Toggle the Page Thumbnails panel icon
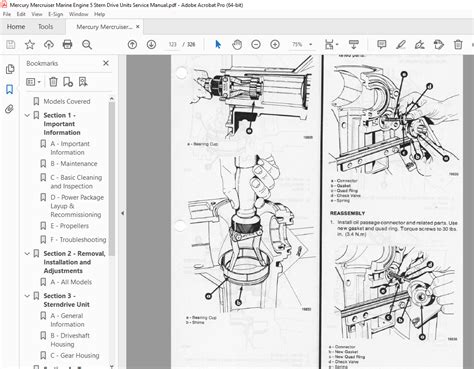Viewport: 474px width, 369px height. tap(10, 69)
